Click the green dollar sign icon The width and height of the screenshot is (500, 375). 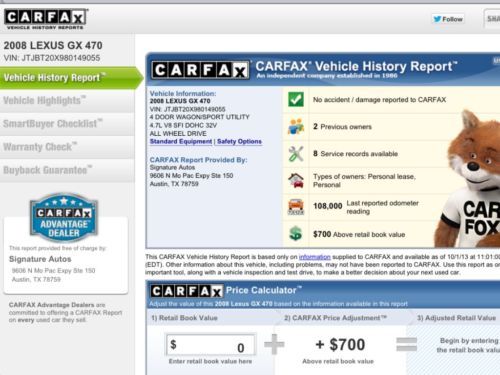coord(296,234)
